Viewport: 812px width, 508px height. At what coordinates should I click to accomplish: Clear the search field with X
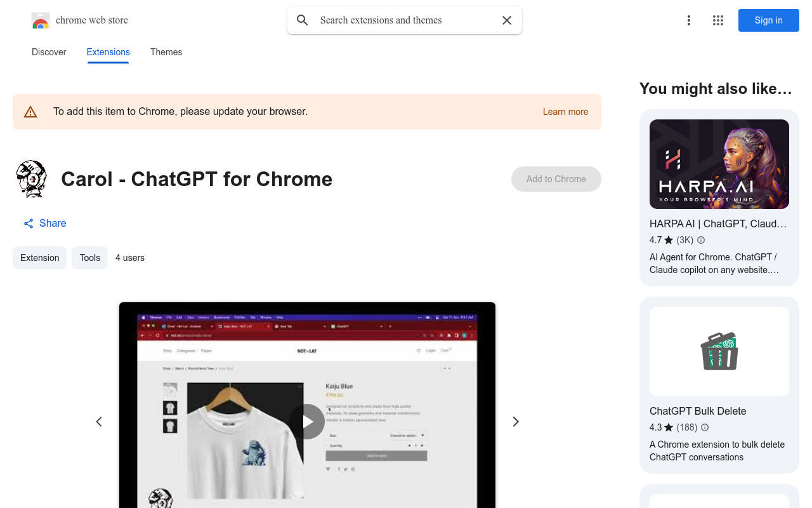[507, 20]
